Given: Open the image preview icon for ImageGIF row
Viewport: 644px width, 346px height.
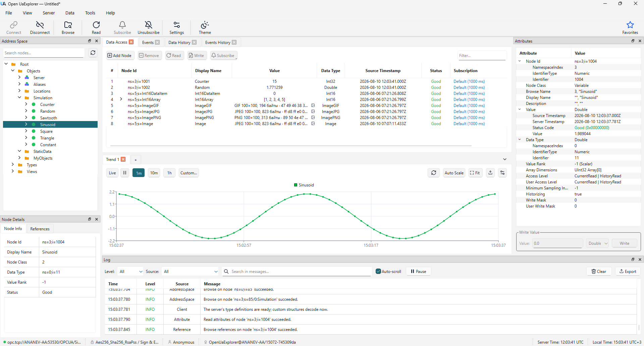Looking at the screenshot, I should pos(313,106).
